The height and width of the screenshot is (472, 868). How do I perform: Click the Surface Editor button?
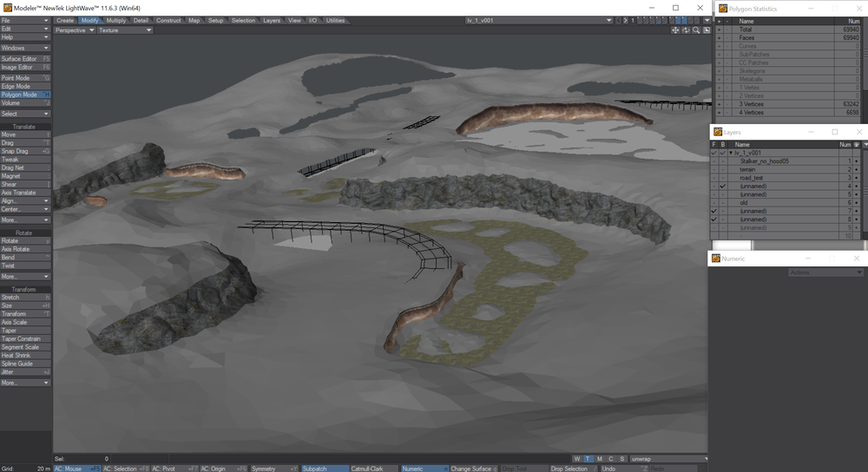click(x=25, y=59)
